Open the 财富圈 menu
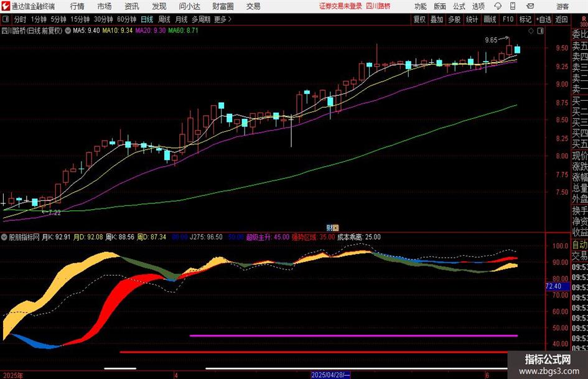The image size is (588, 379). point(223,6)
